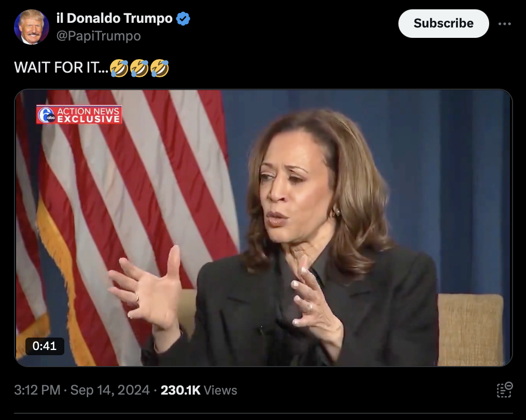The height and width of the screenshot is (420, 526).
Task: Click the blue verified checkmark badge
Action: [x=183, y=19]
